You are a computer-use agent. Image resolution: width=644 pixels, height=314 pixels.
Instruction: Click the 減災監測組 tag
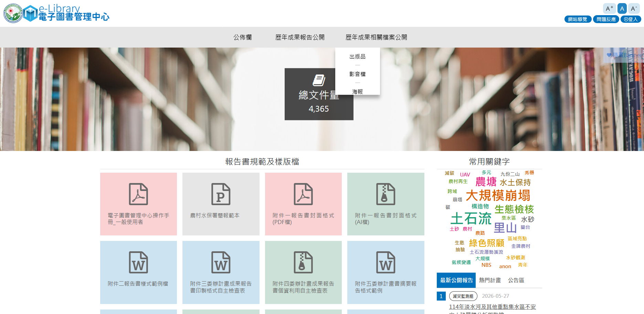pos(463,296)
